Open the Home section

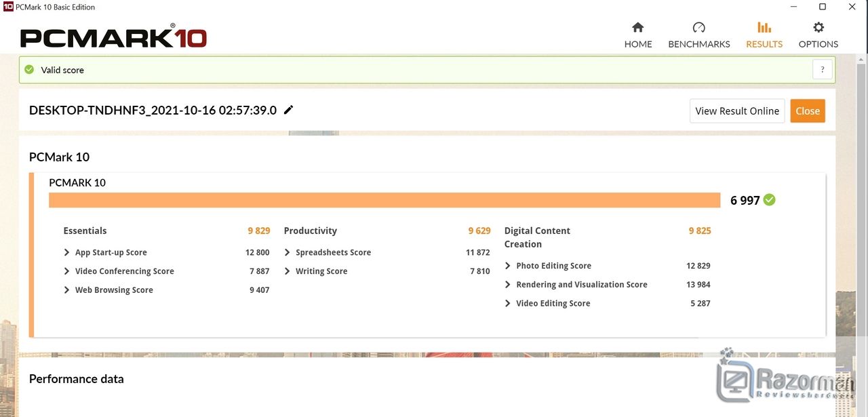pyautogui.click(x=638, y=35)
